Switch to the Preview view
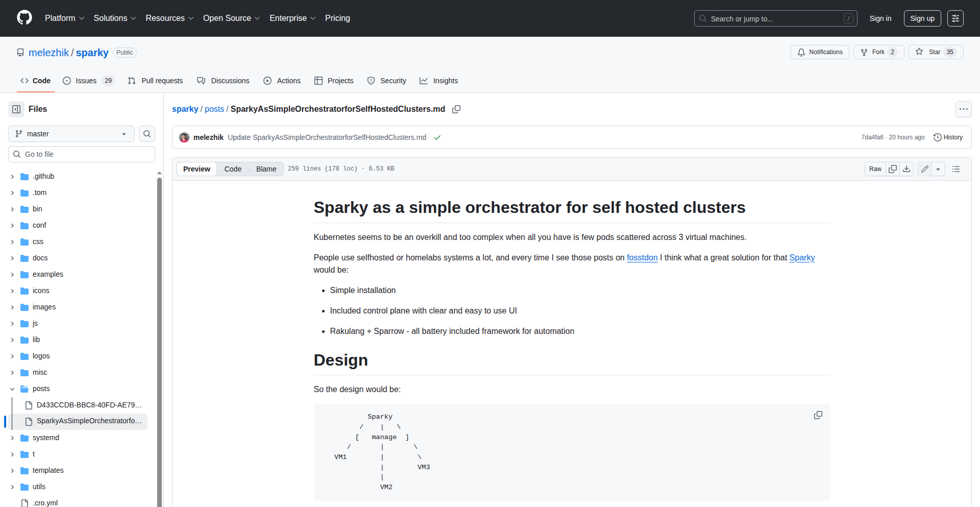This screenshot has width=980, height=507. click(x=197, y=169)
